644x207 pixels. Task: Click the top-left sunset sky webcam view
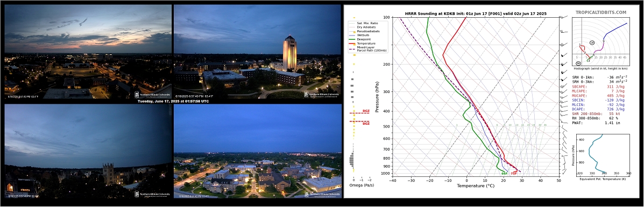[x=88, y=51]
